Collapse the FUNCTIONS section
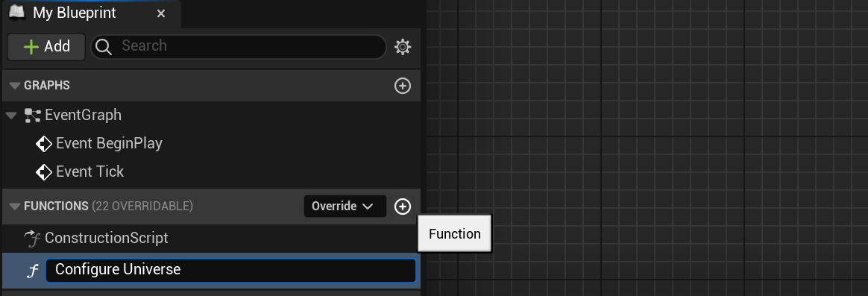868x296 pixels. coord(15,207)
